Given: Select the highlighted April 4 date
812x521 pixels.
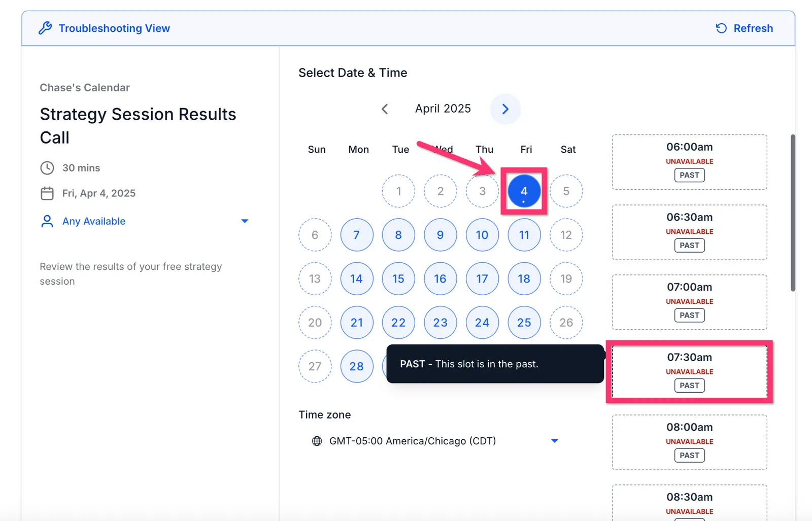Looking at the screenshot, I should (x=524, y=191).
